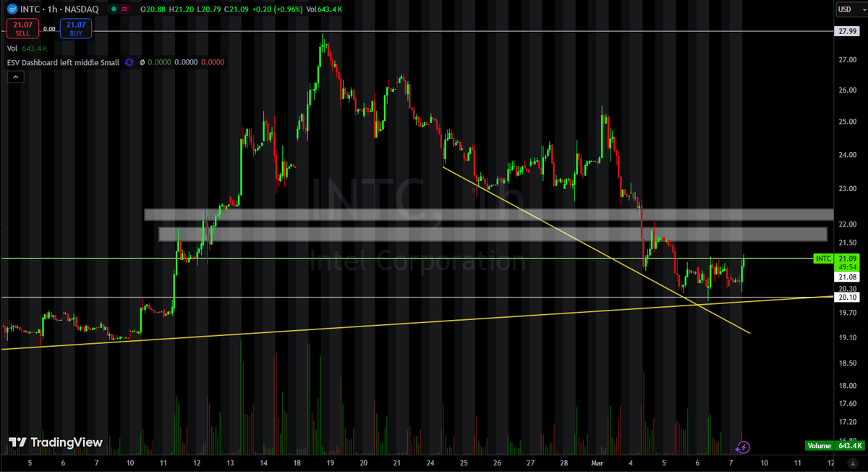
Task: Click the 24 date label on time axis
Action: 430,463
